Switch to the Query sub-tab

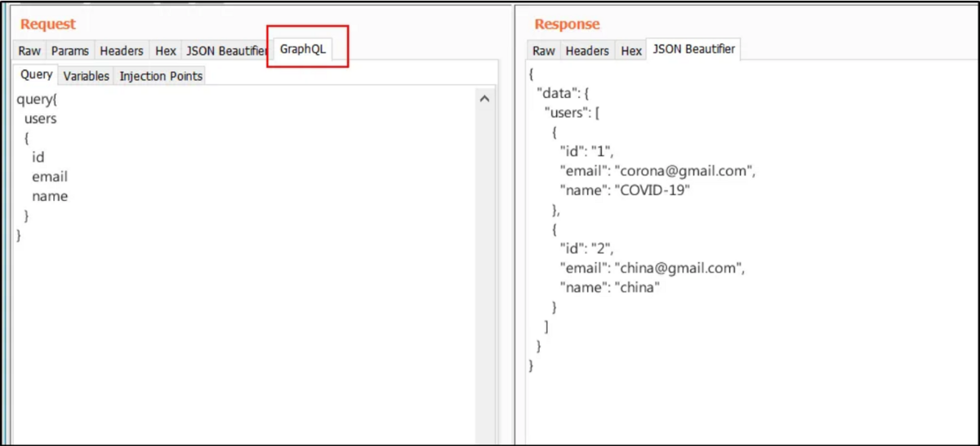tap(36, 74)
